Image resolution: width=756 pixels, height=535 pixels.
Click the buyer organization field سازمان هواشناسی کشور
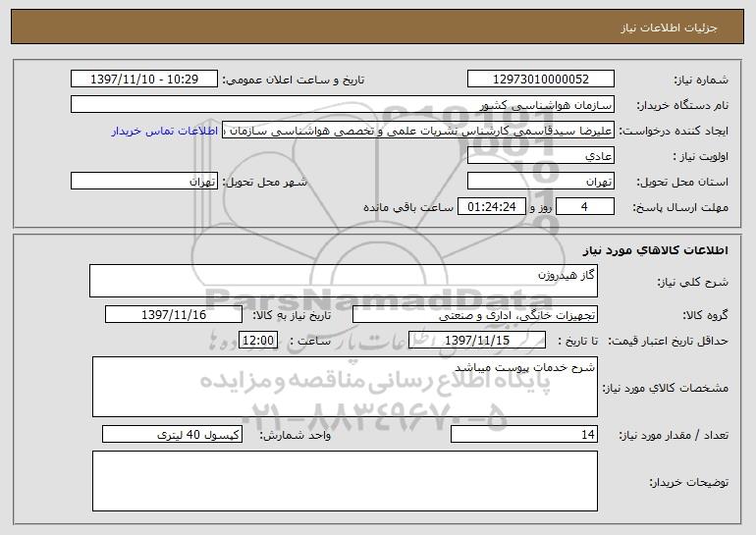[343, 105]
